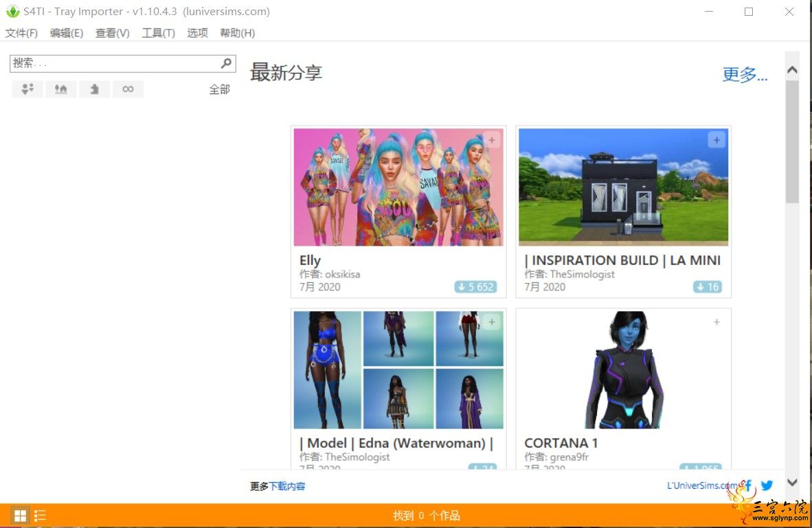Filter by rooms icon
This screenshot has height=528, width=812.
[x=94, y=89]
